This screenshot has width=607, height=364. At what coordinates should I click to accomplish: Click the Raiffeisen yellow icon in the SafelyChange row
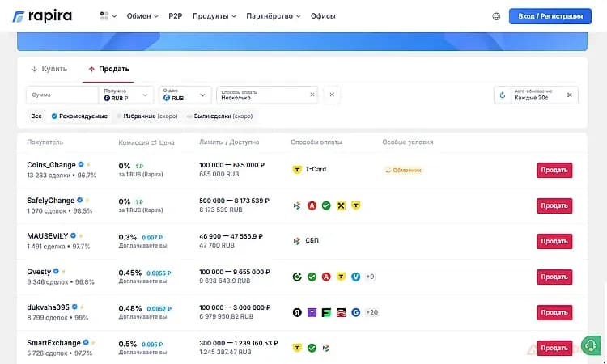341,205
